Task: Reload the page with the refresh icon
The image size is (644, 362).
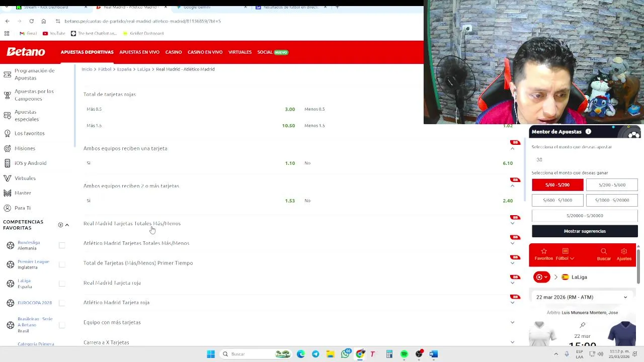Action: click(31, 21)
